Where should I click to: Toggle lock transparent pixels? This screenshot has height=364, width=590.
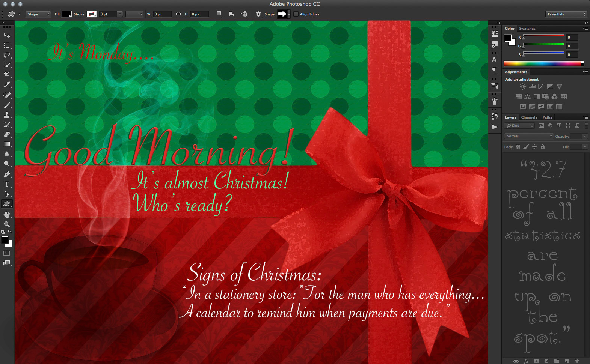[x=518, y=147]
